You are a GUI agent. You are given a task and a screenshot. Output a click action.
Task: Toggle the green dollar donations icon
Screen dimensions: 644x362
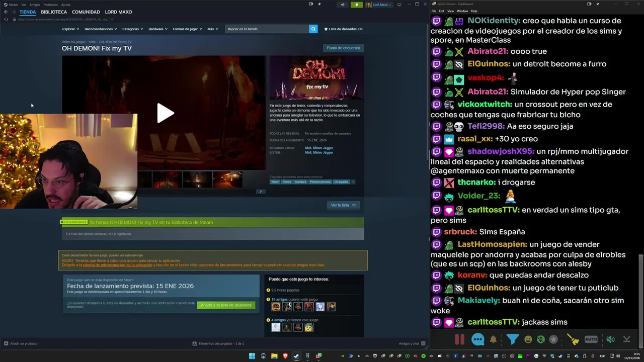[540, 339]
